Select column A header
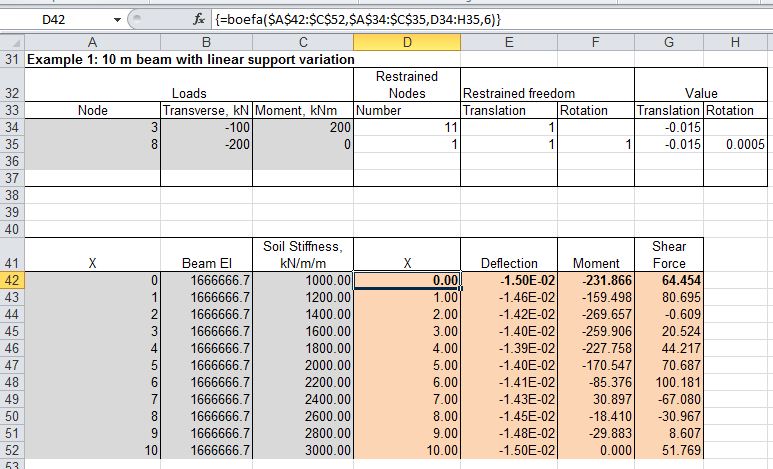The width and height of the screenshot is (773, 469). (x=93, y=42)
